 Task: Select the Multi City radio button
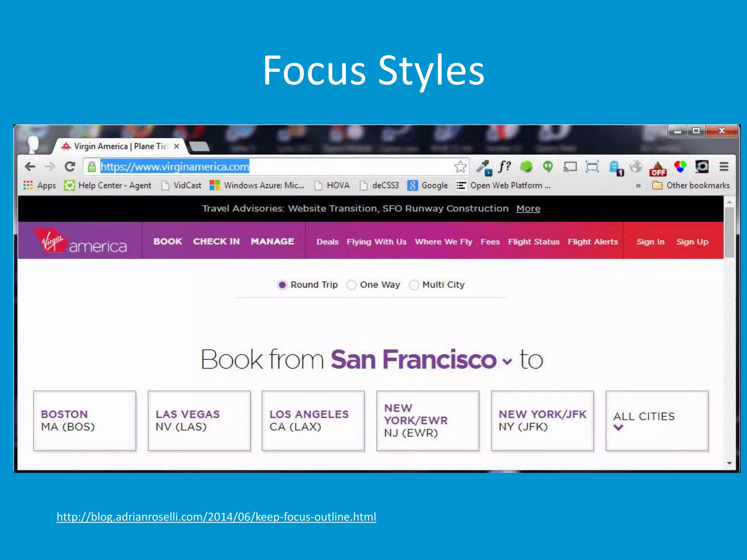(x=414, y=285)
